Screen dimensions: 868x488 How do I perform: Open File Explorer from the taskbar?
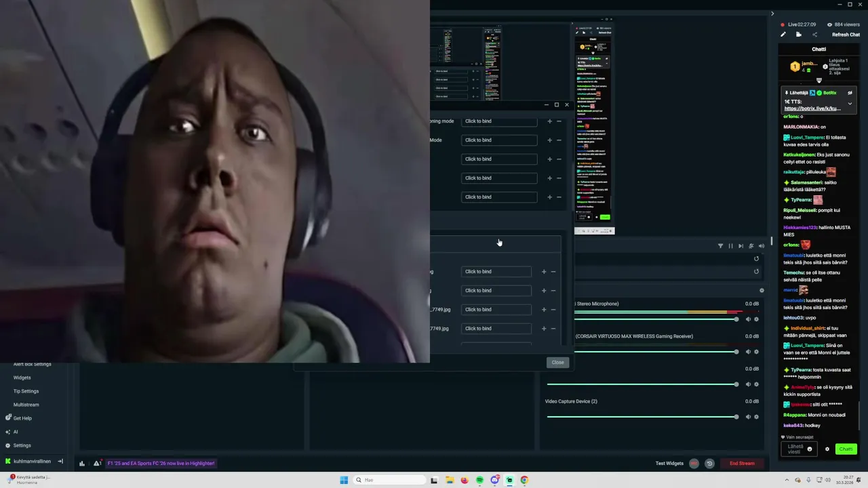tap(449, 480)
